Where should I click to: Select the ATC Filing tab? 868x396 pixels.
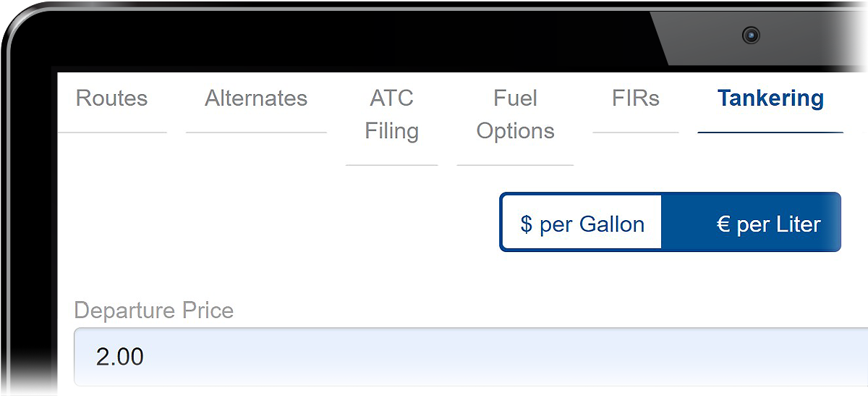click(x=391, y=114)
